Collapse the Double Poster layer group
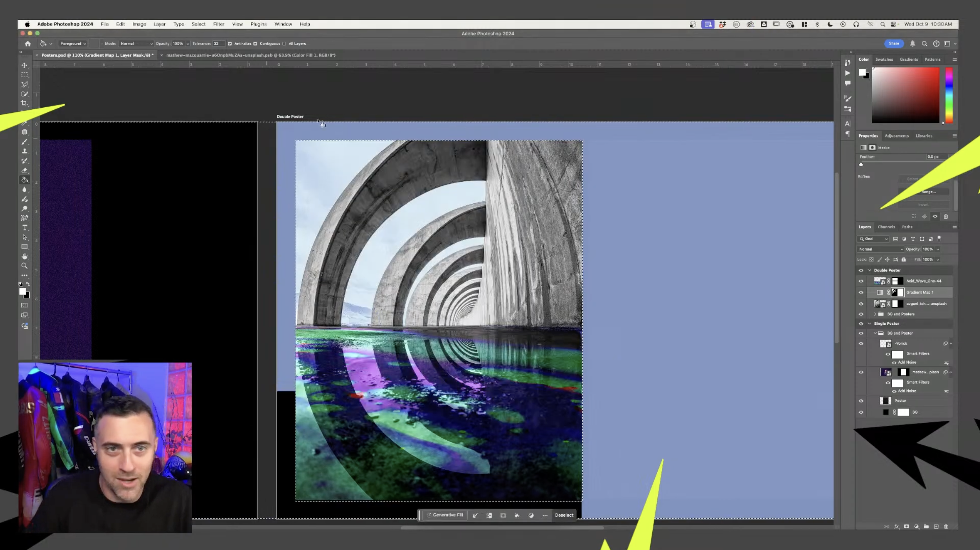Viewport: 980px width, 550px height. [869, 270]
